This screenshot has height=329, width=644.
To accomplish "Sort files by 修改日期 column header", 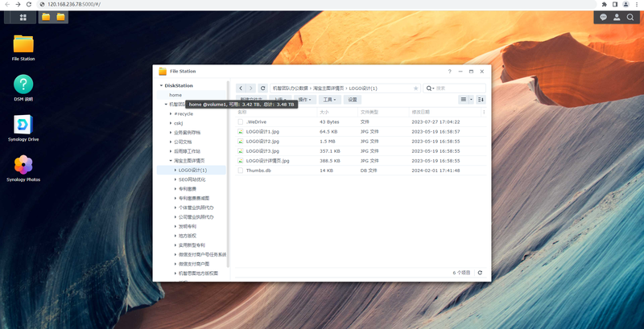I will point(421,112).
